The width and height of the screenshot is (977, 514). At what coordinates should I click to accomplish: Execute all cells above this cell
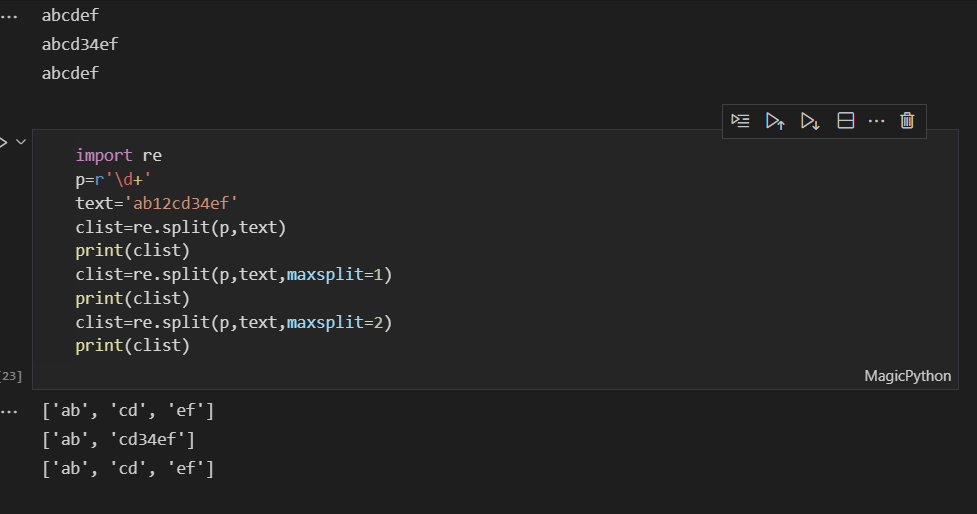point(775,121)
